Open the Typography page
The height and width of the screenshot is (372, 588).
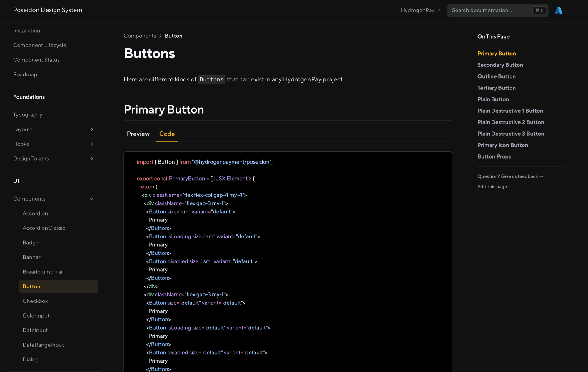(x=28, y=115)
